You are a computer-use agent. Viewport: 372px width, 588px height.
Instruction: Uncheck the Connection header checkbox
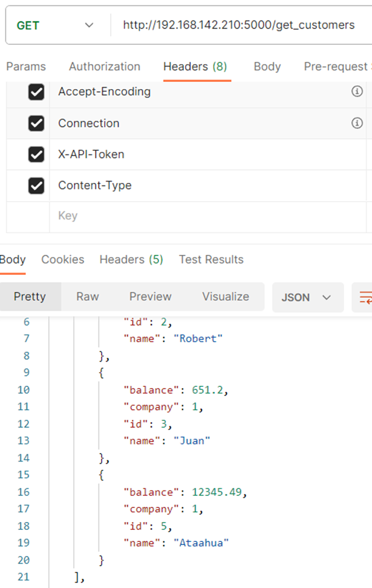click(x=36, y=124)
